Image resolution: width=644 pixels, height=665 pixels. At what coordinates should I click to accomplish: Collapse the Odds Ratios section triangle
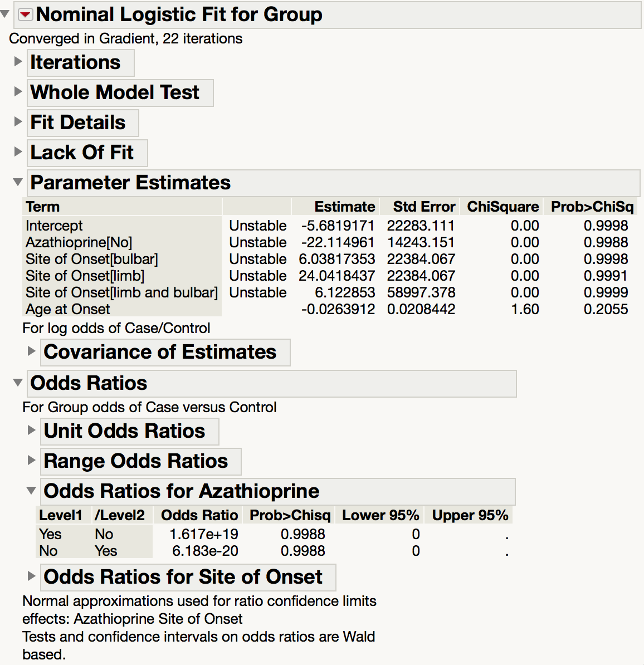[x=17, y=382]
